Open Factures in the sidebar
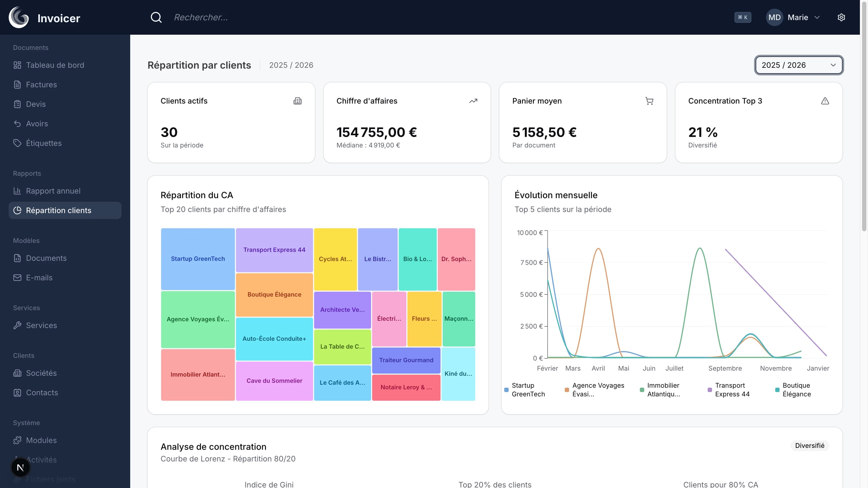 (42, 85)
